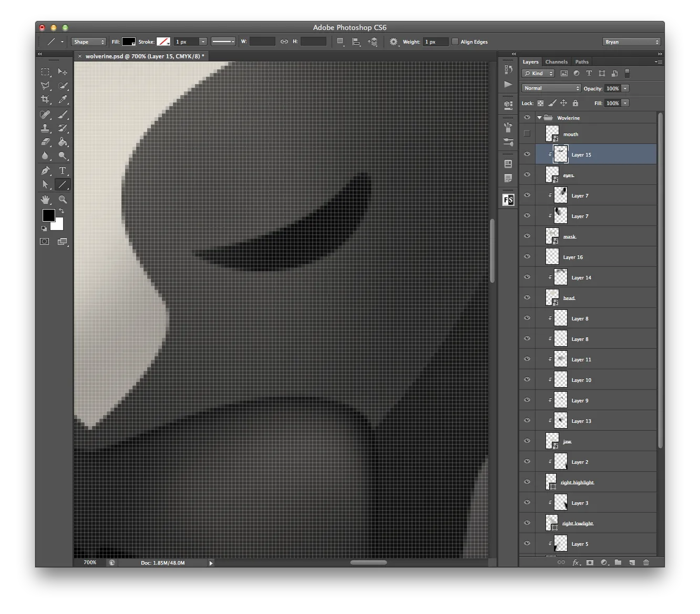This screenshot has width=700, height=614.
Task: Lock all with the padlock icon
Action: coord(575,103)
